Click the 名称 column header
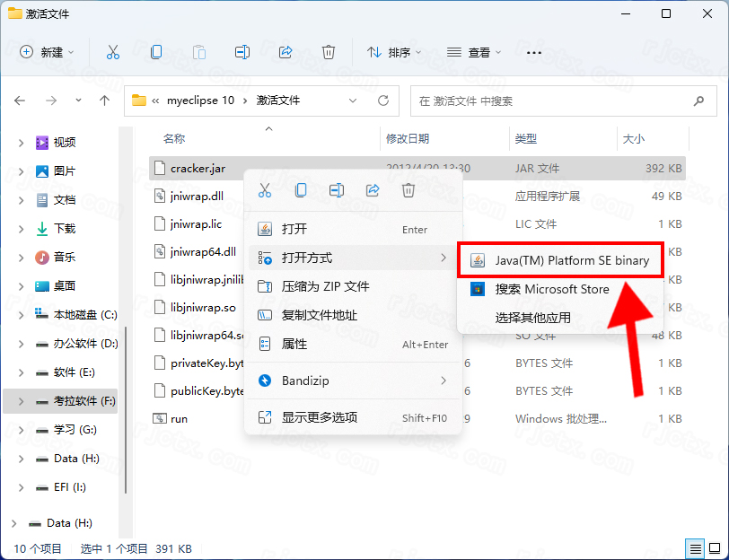 tap(174, 138)
